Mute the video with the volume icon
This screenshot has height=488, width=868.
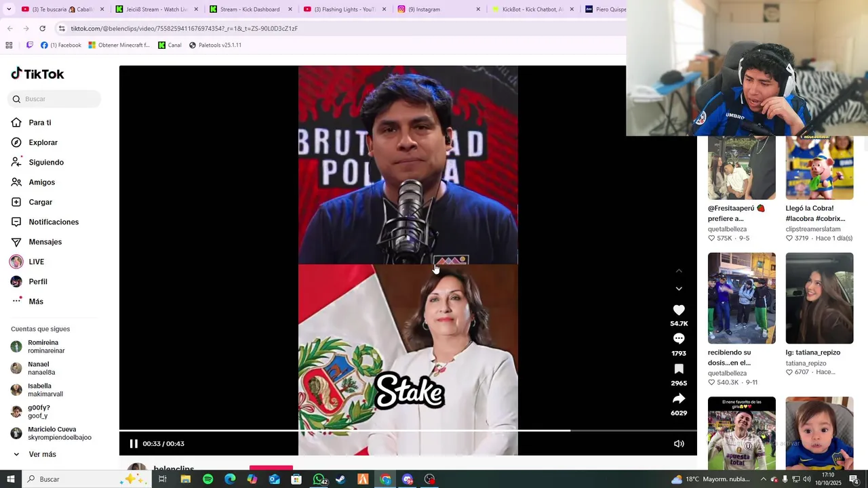(679, 444)
